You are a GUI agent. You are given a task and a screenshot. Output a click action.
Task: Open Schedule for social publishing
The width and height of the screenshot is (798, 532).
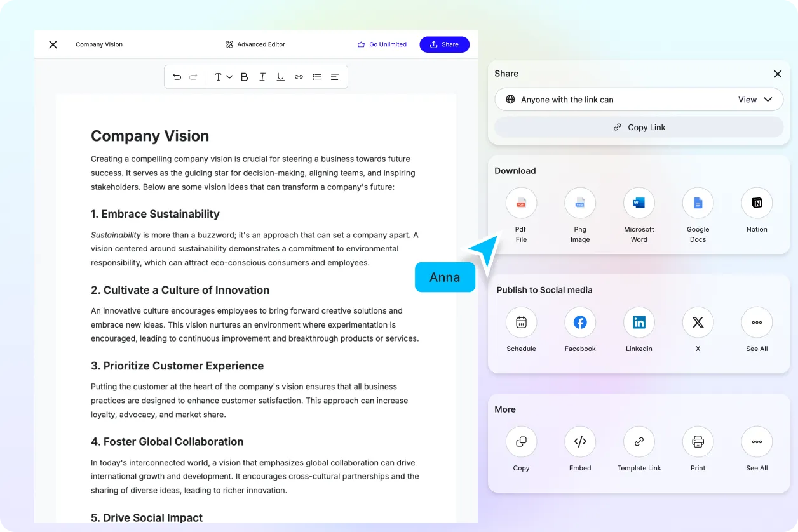point(521,323)
